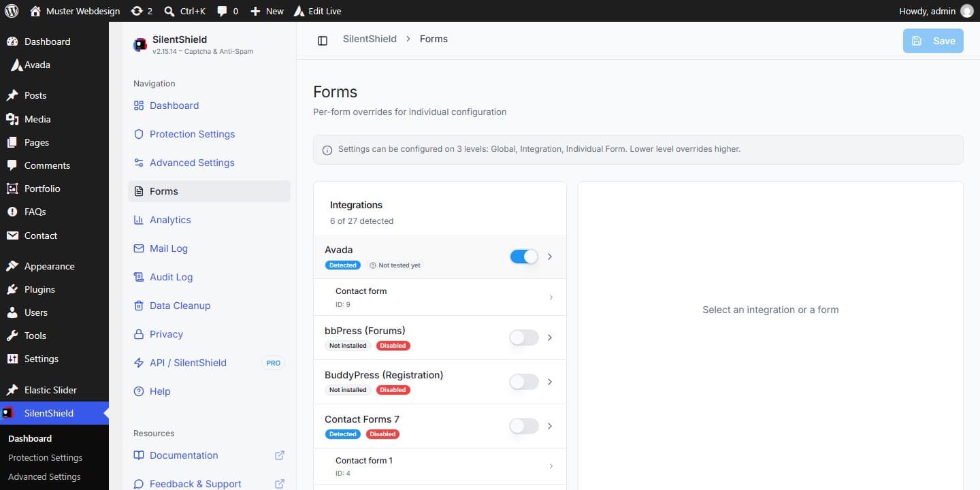Screen dimensions: 980x490
Task: Open the New content menu
Action: [x=267, y=11]
